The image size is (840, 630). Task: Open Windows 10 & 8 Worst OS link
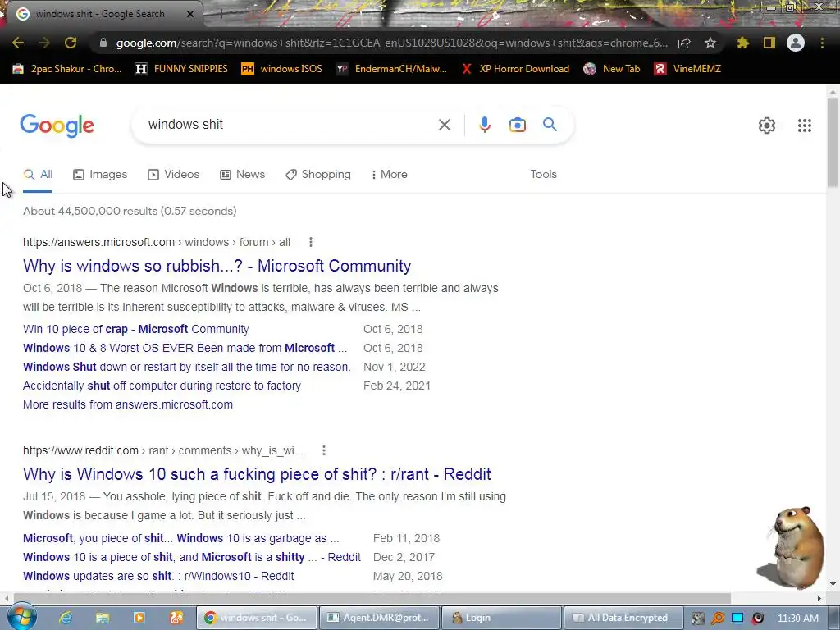185,348
